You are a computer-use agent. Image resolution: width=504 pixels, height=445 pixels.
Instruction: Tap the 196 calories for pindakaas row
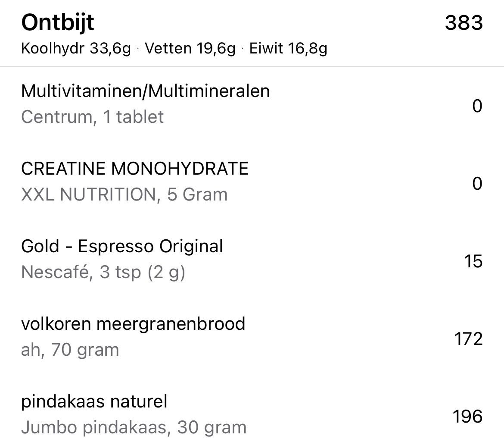pos(467,417)
